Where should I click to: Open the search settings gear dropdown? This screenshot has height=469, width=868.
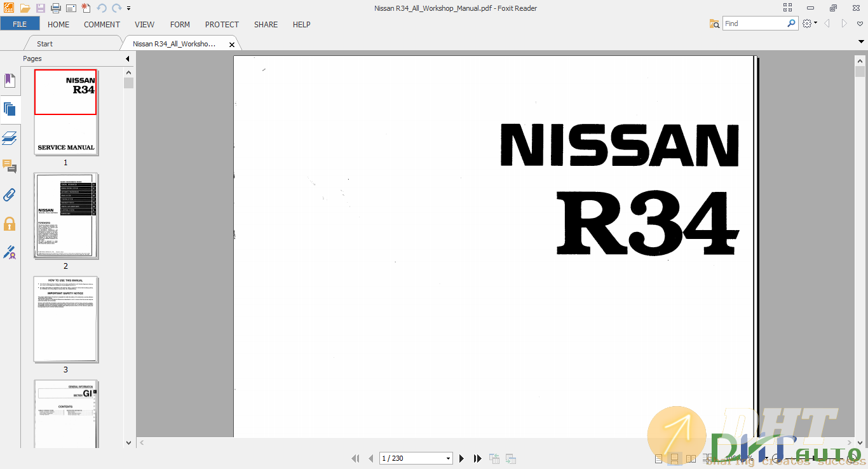[810, 24]
